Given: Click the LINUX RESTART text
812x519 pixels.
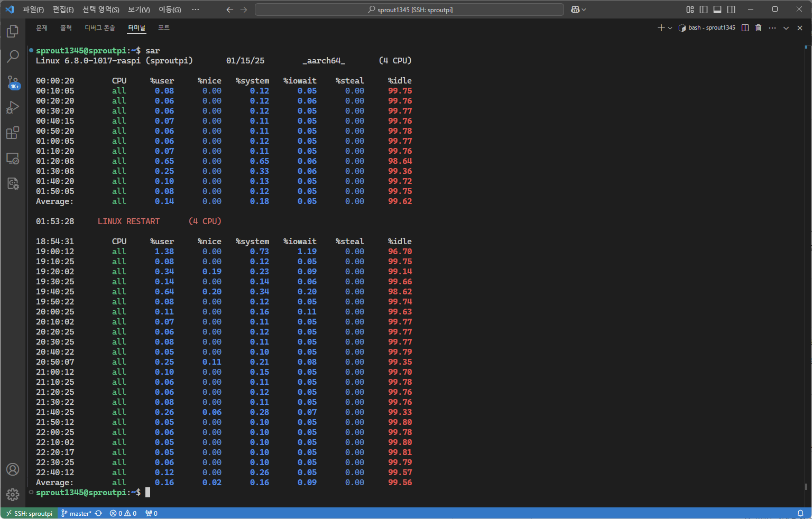Looking at the screenshot, I should (x=128, y=221).
